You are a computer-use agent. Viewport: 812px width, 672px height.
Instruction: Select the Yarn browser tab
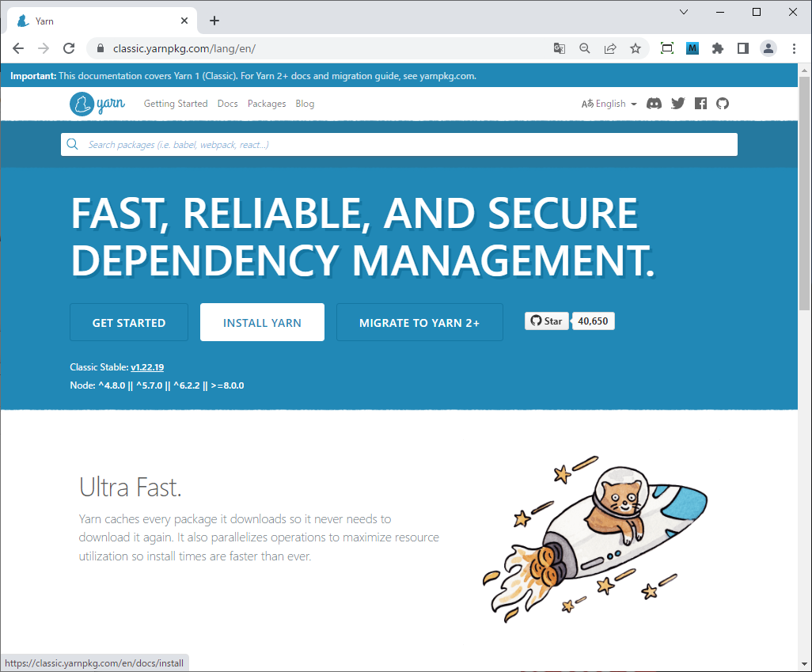(x=102, y=21)
